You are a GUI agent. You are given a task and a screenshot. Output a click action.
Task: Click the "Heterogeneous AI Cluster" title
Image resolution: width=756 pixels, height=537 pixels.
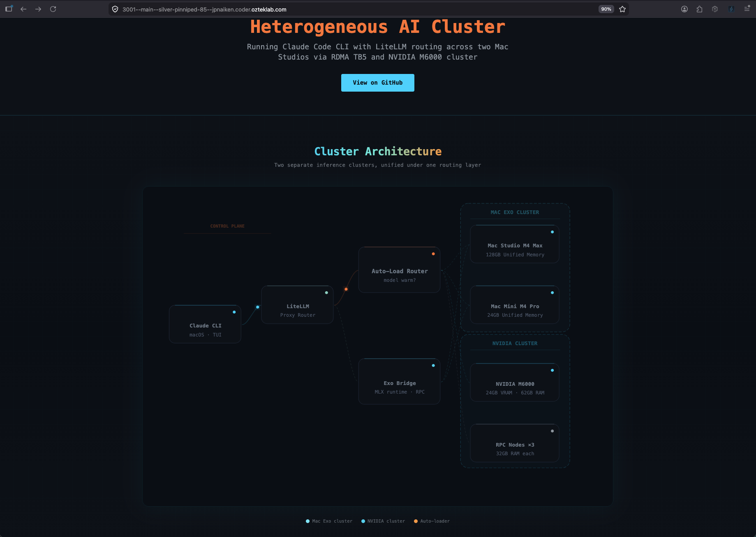378,27
